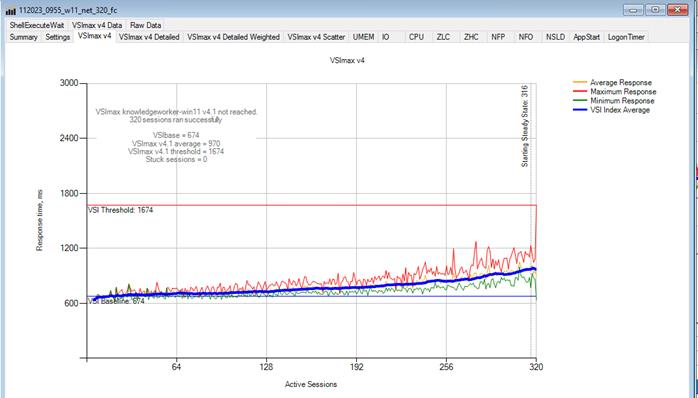Click the window's chart app icon
This screenshot has width=698, height=398.
(11, 10)
